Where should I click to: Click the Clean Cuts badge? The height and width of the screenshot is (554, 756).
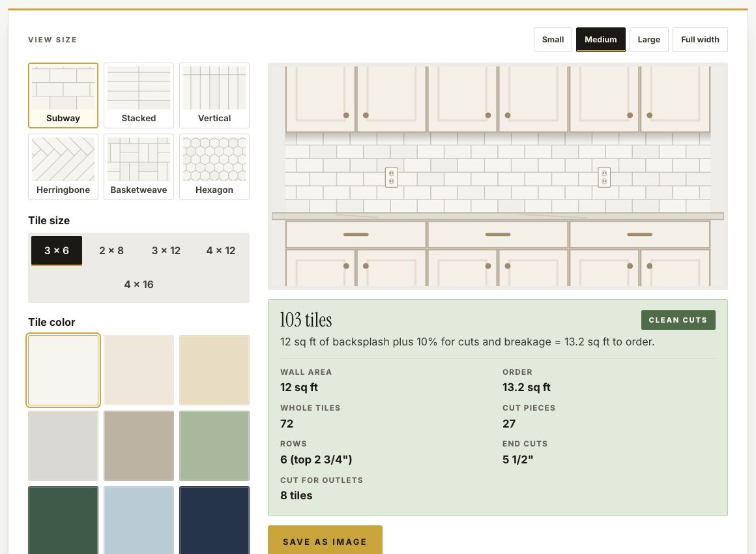[x=678, y=320]
